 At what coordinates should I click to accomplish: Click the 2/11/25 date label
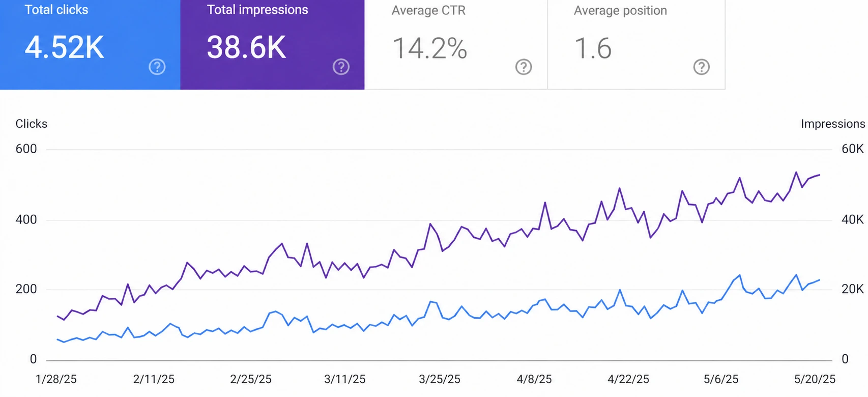click(154, 379)
